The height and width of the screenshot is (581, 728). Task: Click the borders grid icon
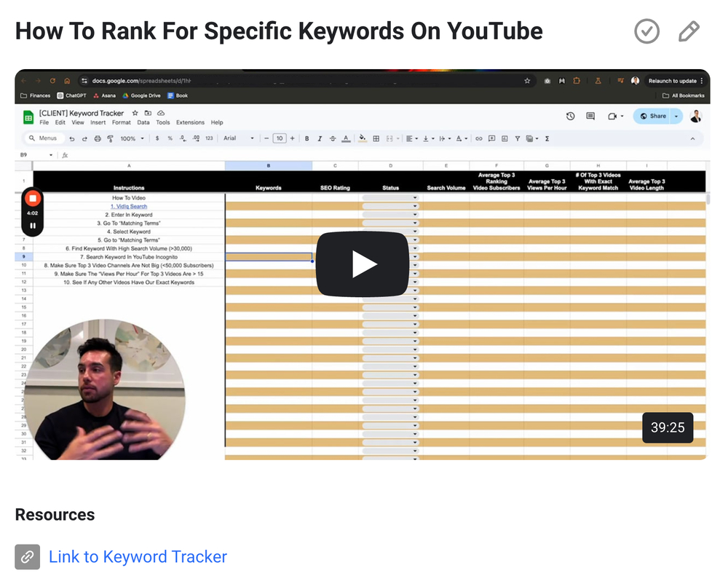pos(376,138)
